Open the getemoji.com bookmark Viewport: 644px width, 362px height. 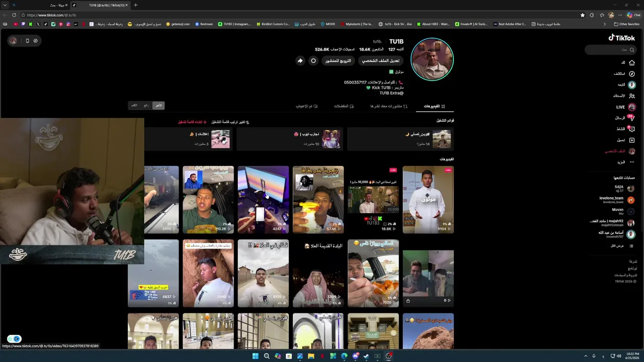[178, 24]
